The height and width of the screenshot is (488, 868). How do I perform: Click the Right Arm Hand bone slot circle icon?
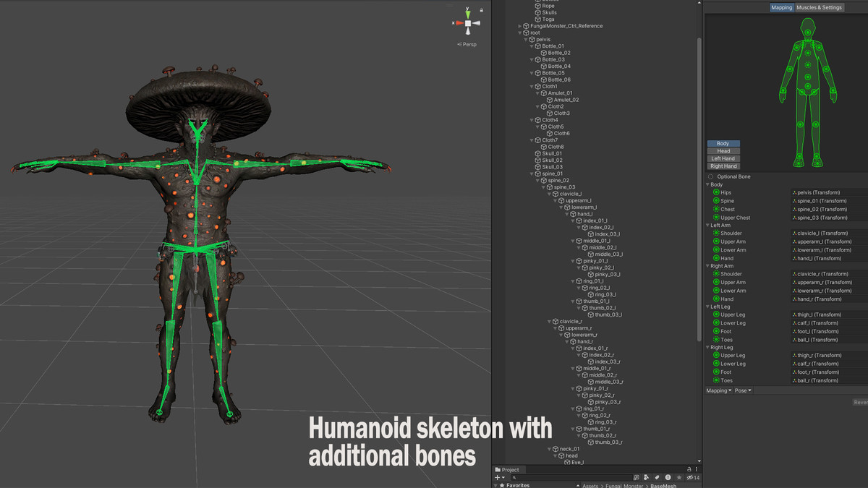point(716,299)
